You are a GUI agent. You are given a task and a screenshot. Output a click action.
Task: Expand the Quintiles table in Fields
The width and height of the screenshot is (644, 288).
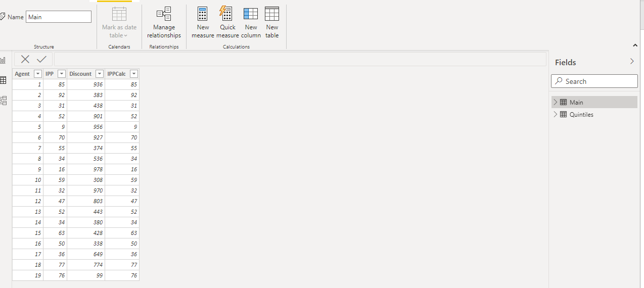556,114
